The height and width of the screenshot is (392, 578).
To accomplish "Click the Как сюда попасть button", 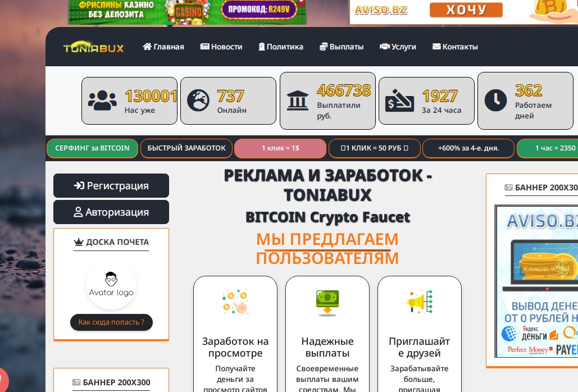I will click(x=111, y=322).
